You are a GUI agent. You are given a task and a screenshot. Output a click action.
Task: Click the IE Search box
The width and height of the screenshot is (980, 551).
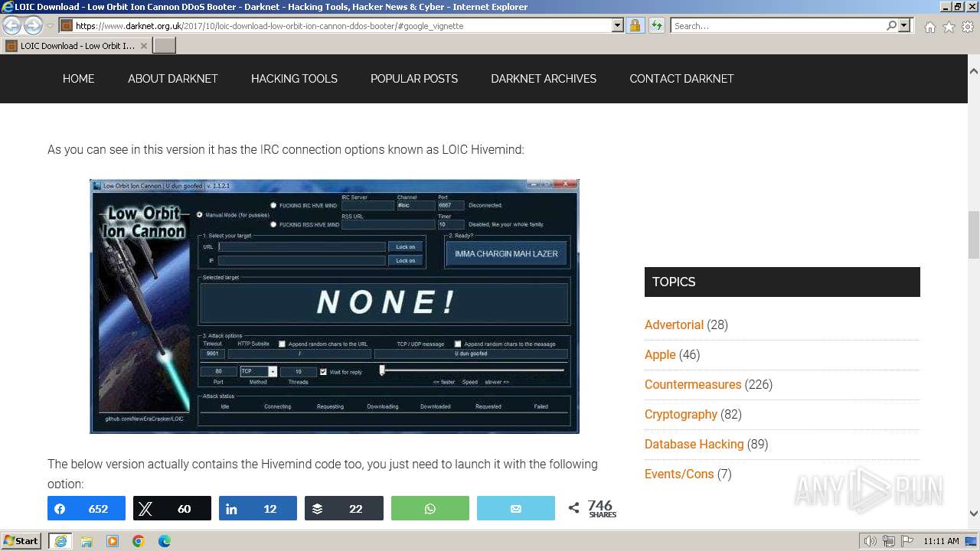tap(778, 25)
